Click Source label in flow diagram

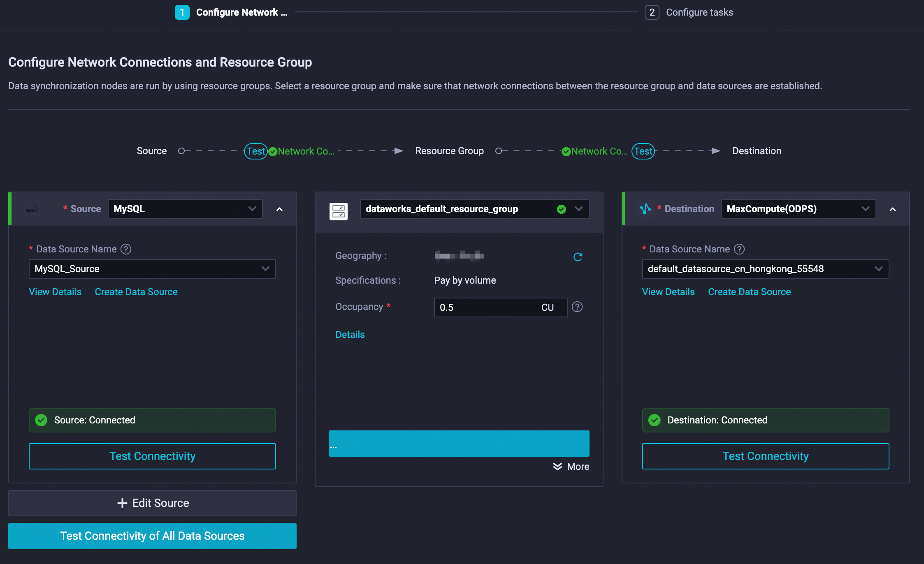coord(152,151)
